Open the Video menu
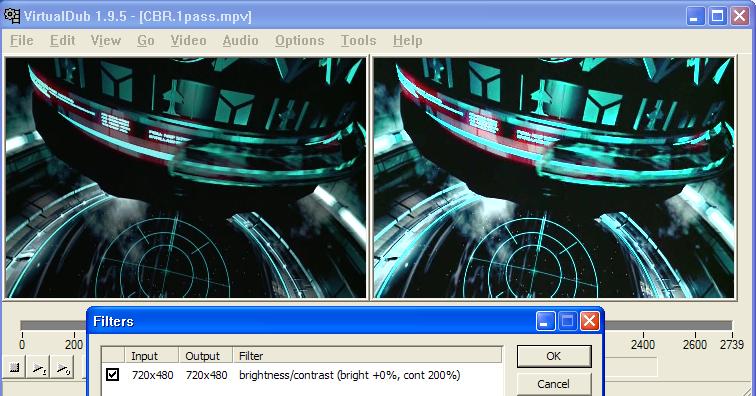Viewport: 756px width, 396px height. 188,41
